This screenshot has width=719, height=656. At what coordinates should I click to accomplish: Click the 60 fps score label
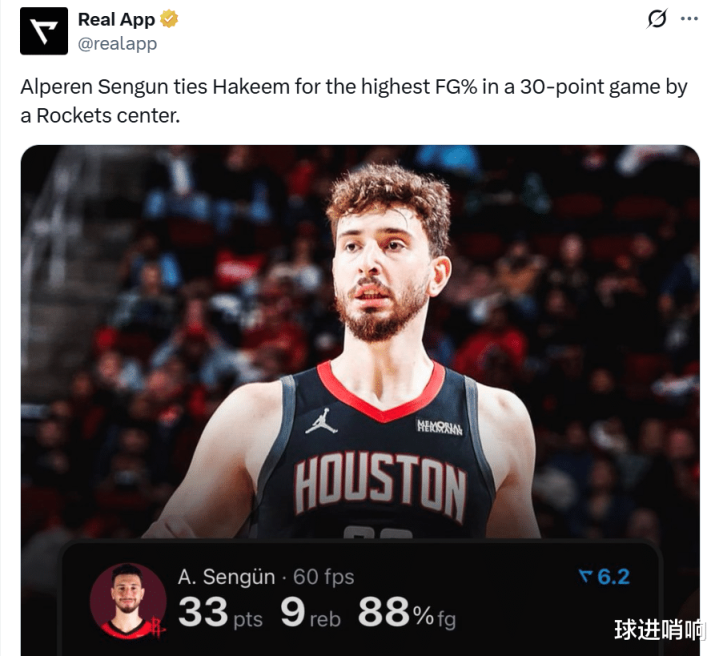324,577
